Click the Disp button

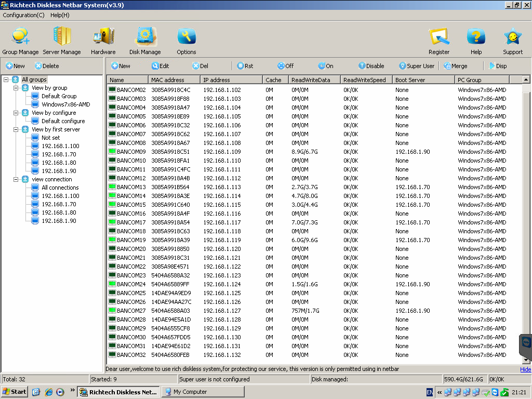click(498, 66)
